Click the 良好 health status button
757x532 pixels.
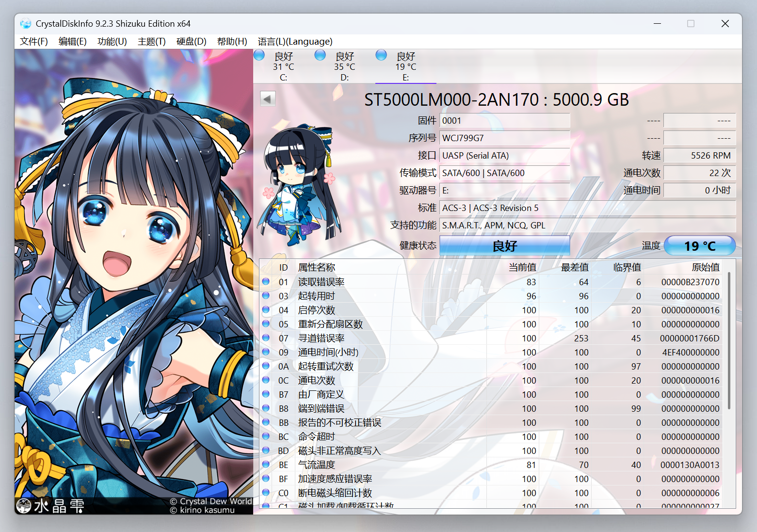click(x=505, y=245)
